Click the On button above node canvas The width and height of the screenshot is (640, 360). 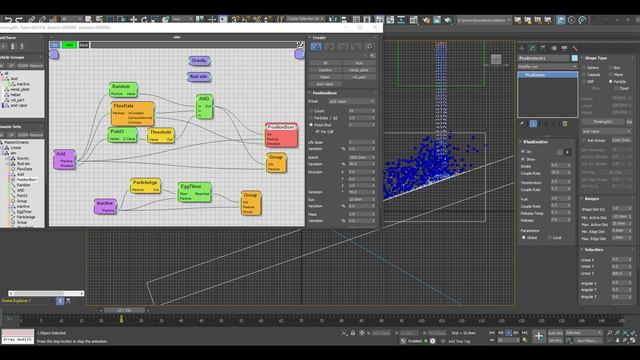[55, 45]
